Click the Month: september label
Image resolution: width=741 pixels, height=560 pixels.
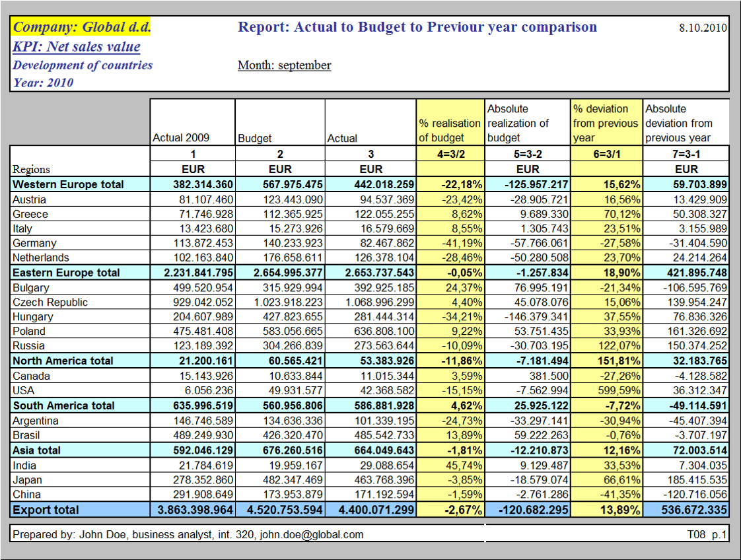284,65
